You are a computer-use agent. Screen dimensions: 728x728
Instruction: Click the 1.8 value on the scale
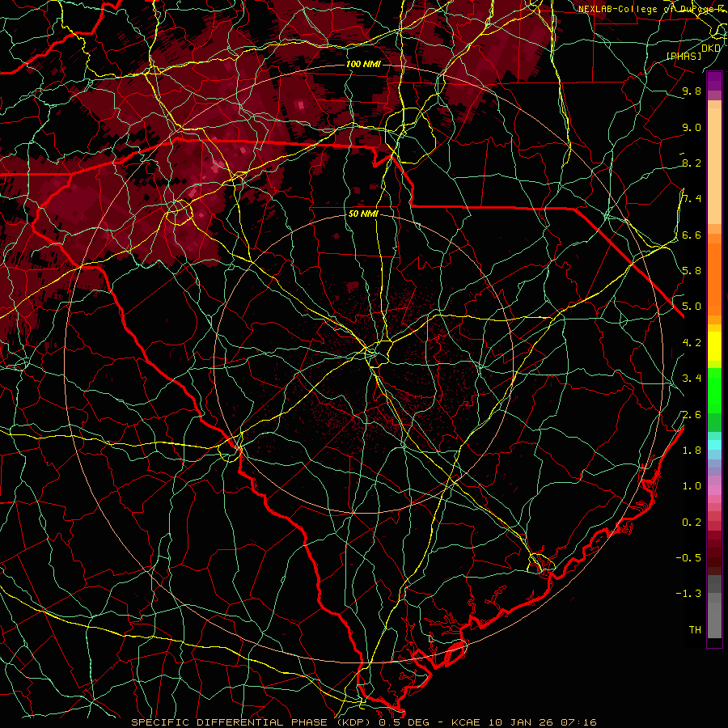[x=692, y=451]
